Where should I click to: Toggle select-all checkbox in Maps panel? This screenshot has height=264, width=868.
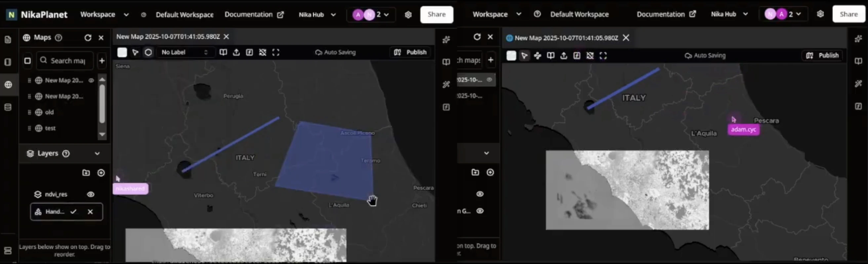[28, 61]
